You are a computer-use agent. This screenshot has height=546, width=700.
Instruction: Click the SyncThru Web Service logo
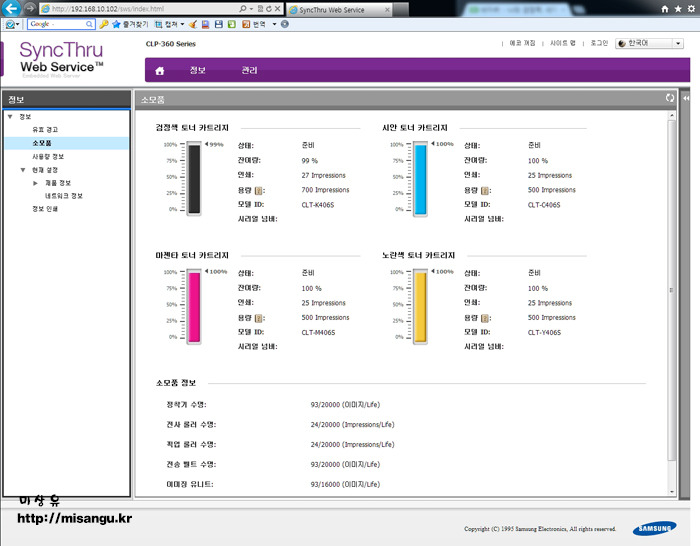pyautogui.click(x=61, y=57)
